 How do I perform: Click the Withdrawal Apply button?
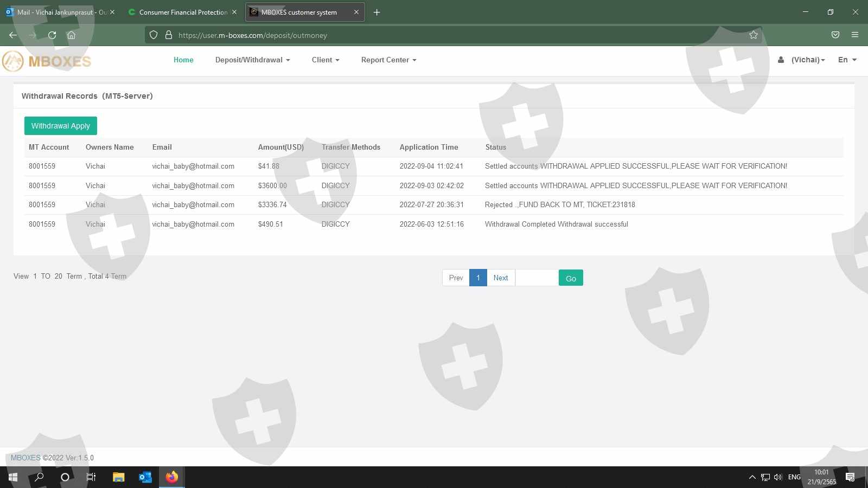point(61,126)
